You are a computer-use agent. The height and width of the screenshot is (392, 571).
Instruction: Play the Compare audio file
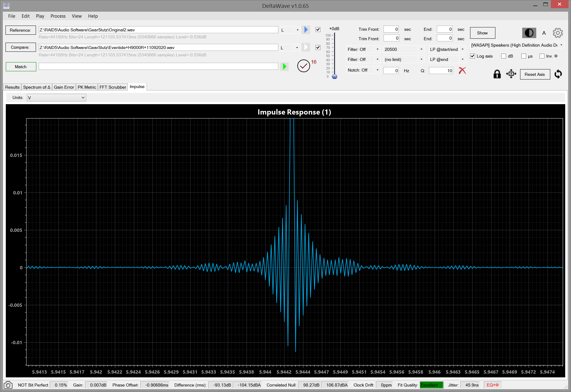point(306,47)
